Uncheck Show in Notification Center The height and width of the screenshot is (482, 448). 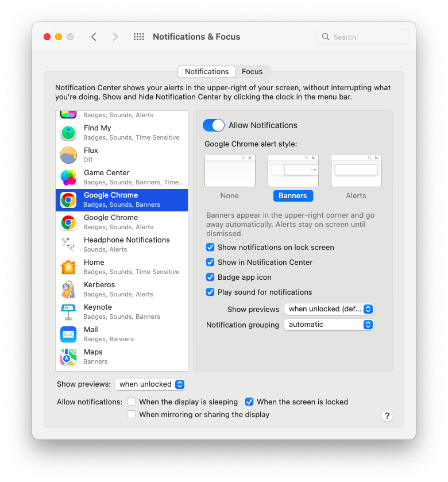coord(210,262)
